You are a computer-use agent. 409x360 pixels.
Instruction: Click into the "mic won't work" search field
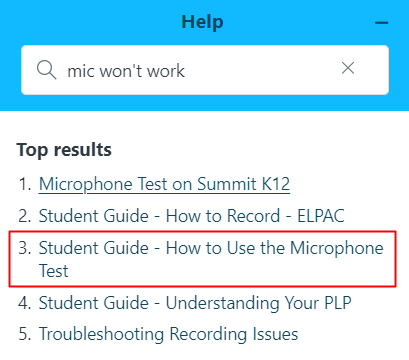(x=205, y=70)
